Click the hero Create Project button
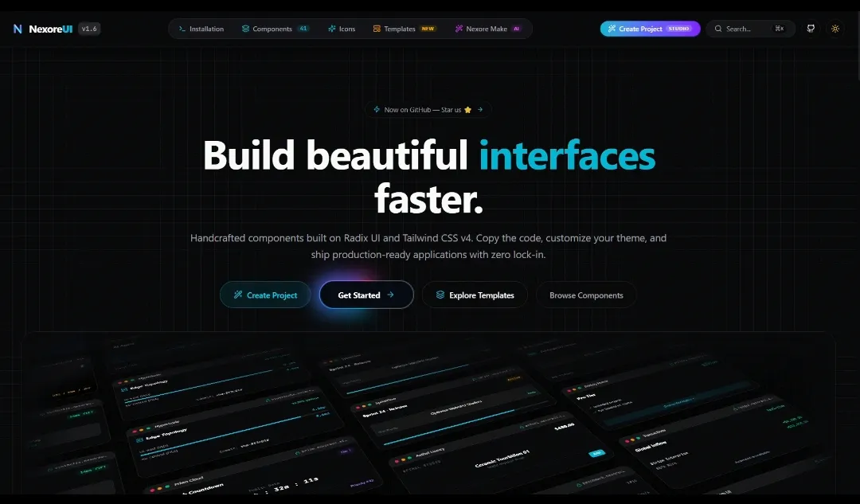Viewport: 860px width, 504px height. (265, 295)
